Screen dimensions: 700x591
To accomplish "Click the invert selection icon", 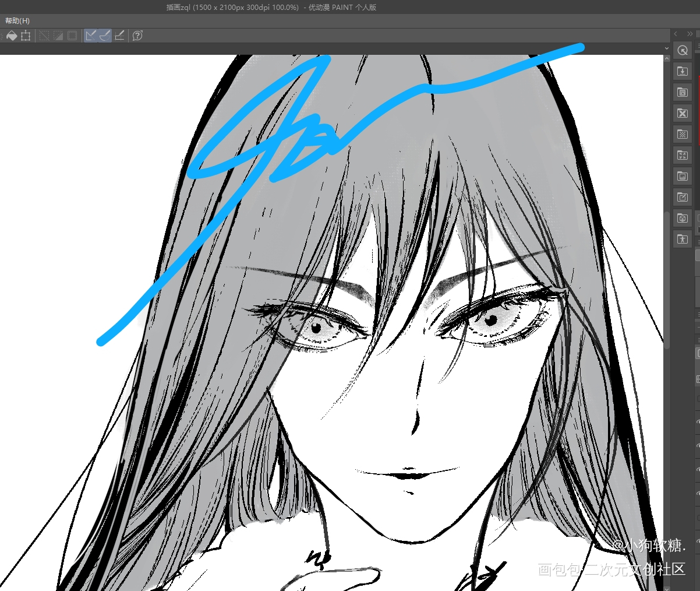I will tap(58, 36).
